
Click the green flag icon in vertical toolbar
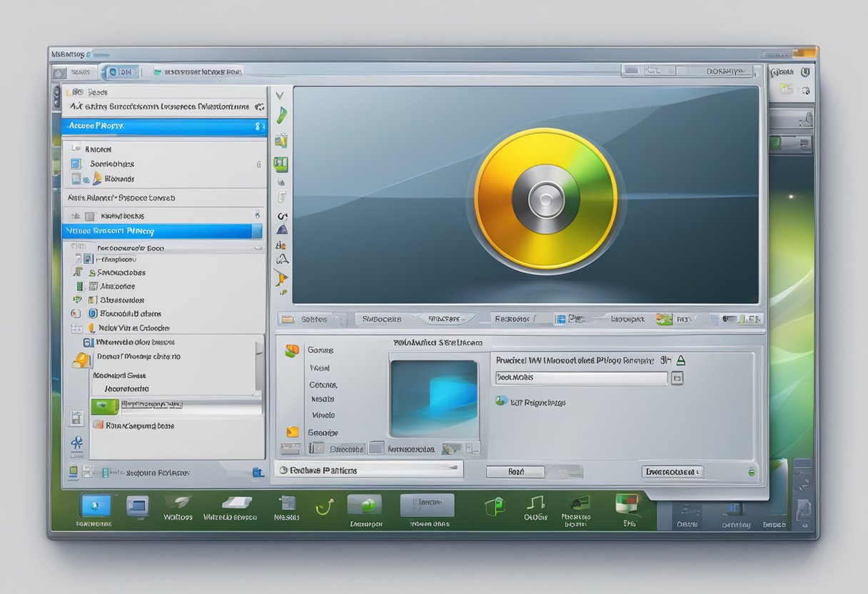tap(281, 115)
